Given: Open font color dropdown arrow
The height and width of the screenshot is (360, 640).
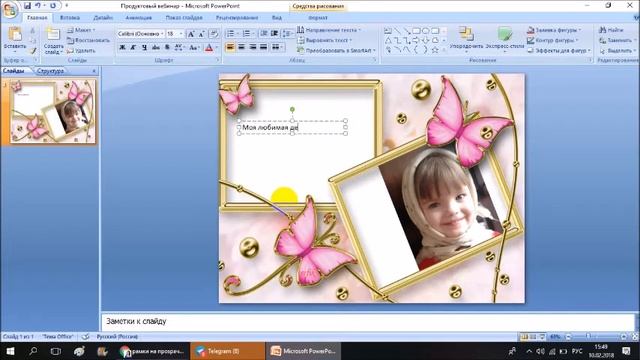Looking at the screenshot, I should (x=216, y=48).
